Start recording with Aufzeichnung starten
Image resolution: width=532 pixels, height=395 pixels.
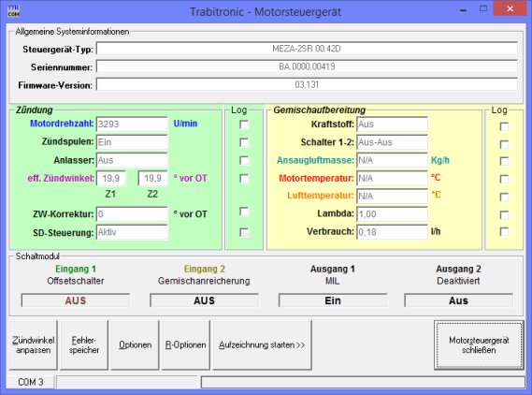(263, 344)
